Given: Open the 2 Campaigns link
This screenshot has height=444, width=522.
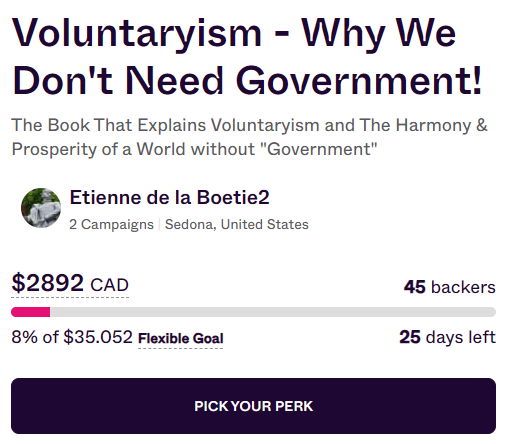Looking at the screenshot, I should pyautogui.click(x=111, y=224).
